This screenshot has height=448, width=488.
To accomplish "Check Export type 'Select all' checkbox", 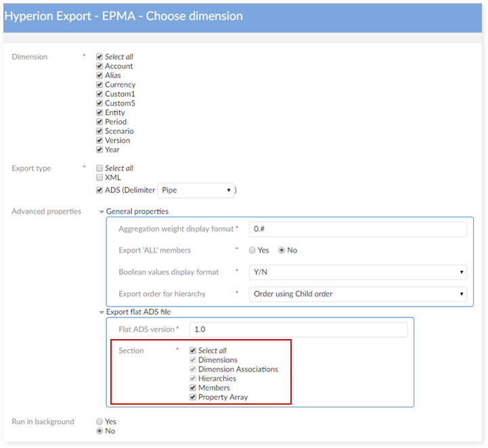I will [99, 168].
